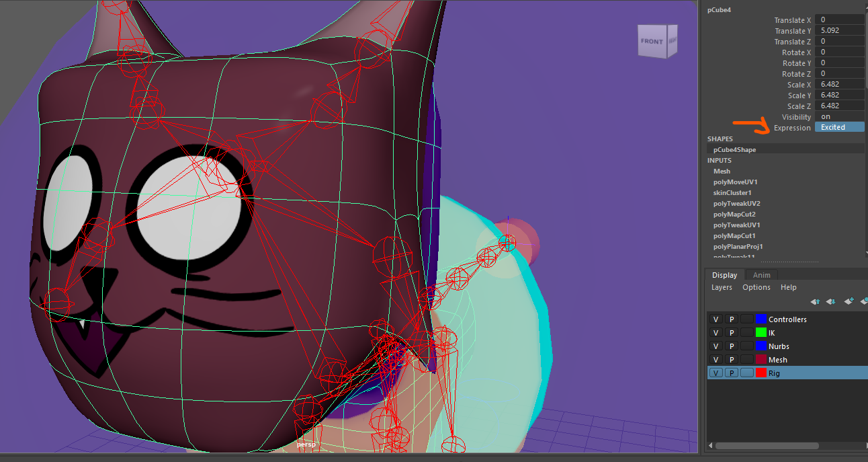This screenshot has width=868, height=462.
Task: Open the Help menu in layer editor
Action: coord(788,287)
